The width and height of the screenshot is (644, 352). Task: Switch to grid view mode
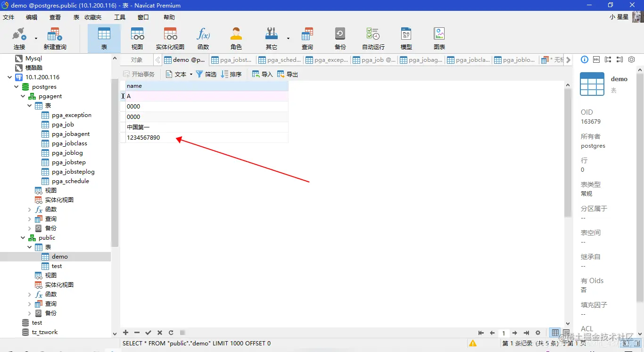tap(555, 333)
